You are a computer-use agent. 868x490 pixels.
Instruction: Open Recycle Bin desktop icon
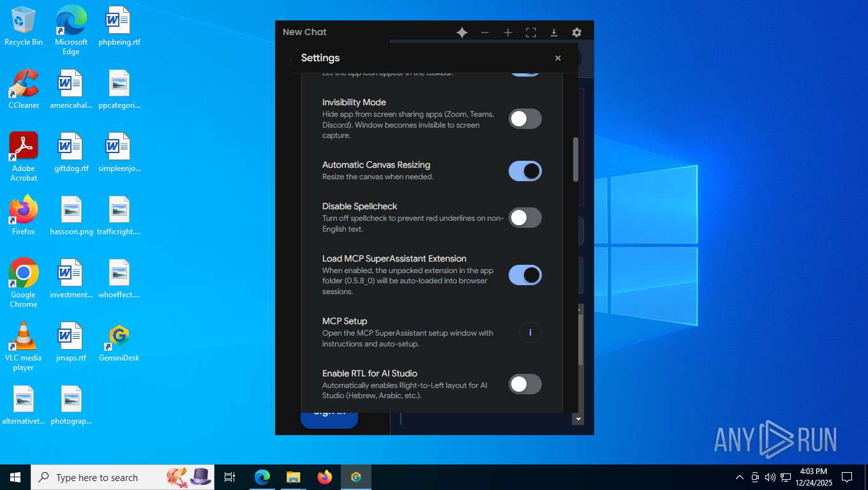pyautogui.click(x=24, y=27)
